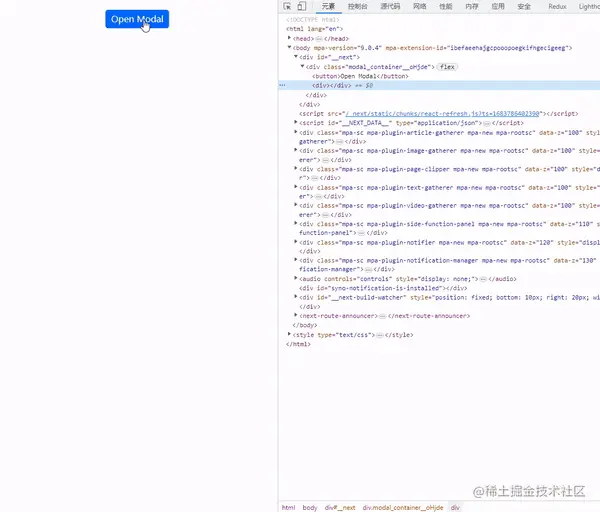This screenshot has width=600, height=512.
Task: Expand the style type text/css node
Action: tap(289, 334)
